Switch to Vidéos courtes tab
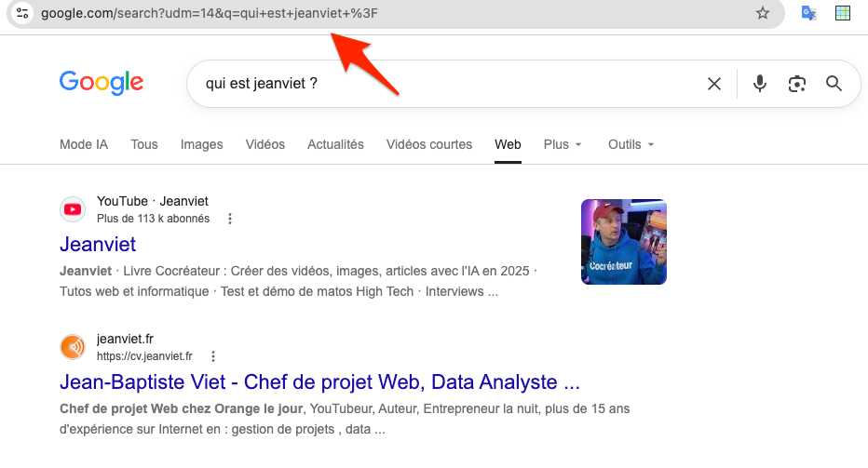The image size is (868, 468). coord(429,144)
